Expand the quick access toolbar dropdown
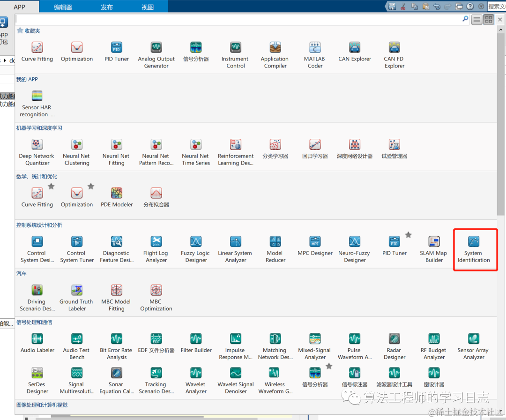Viewport: 506px width, 420px height. (x=481, y=7)
